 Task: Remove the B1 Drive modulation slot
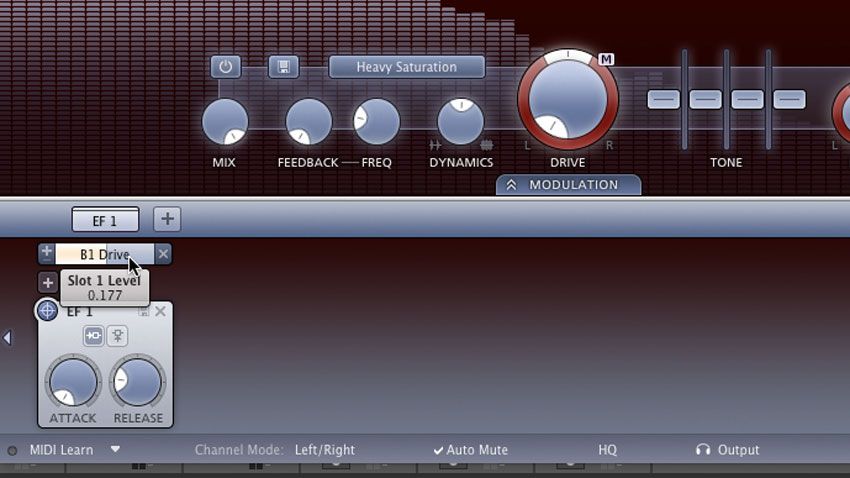(x=163, y=254)
